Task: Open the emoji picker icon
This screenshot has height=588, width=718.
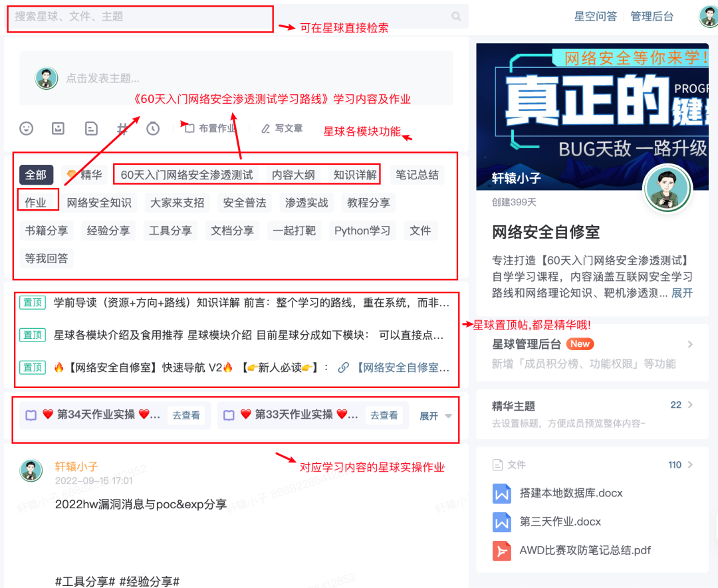Action: point(26,128)
